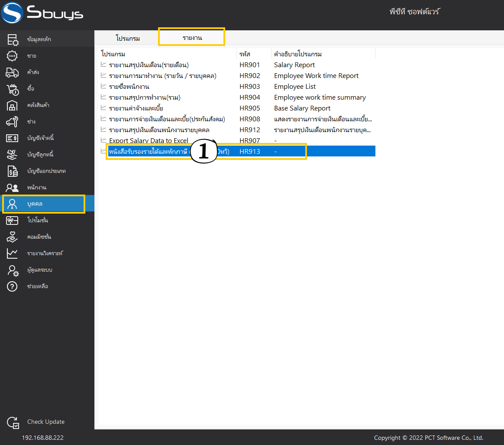Click the Check Update refresh icon
Screen dimensions: 504x445
(13, 422)
